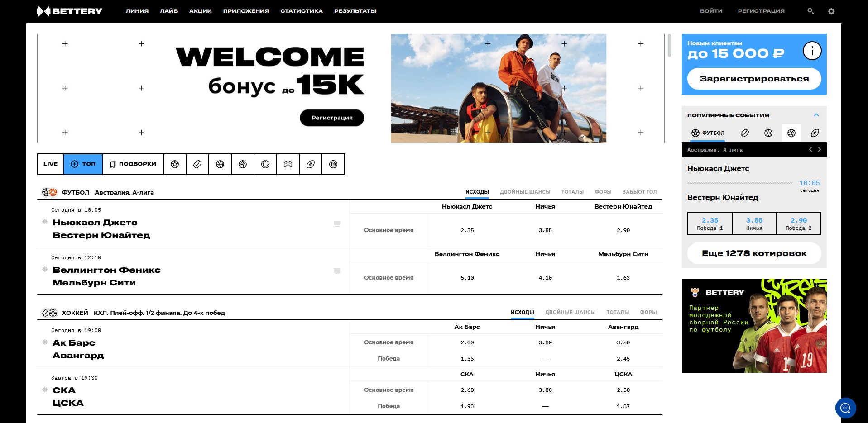Switch to the LIVE filter tab
This screenshot has height=423, width=868.
pyautogui.click(x=51, y=164)
